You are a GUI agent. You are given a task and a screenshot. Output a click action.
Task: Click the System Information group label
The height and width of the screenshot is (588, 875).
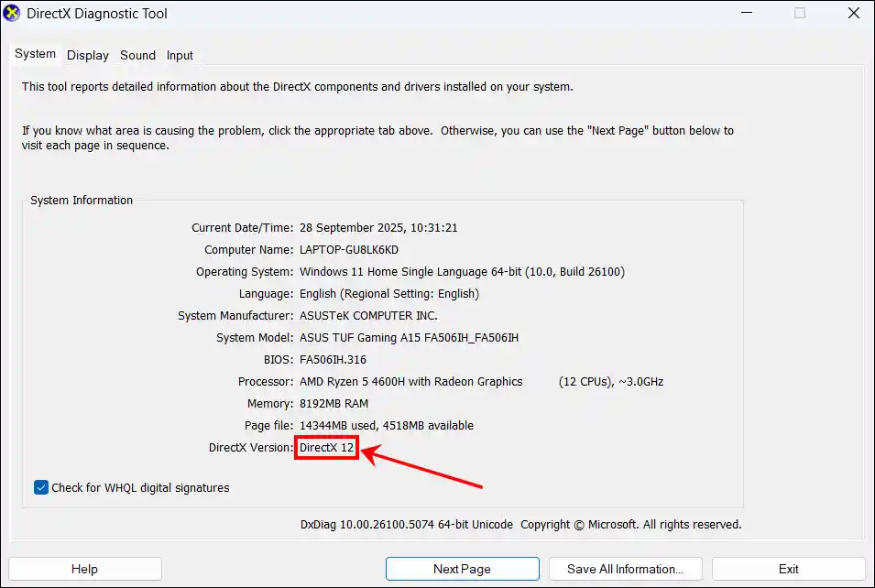click(82, 201)
